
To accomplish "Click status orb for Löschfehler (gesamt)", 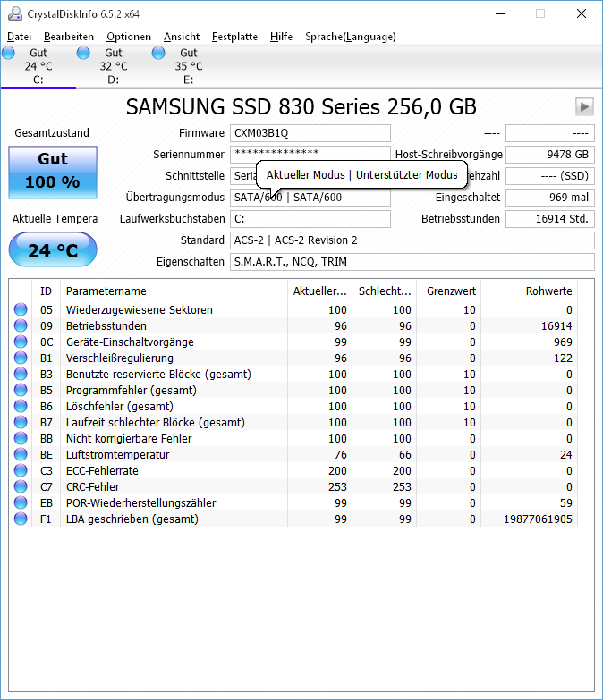I will coord(21,406).
